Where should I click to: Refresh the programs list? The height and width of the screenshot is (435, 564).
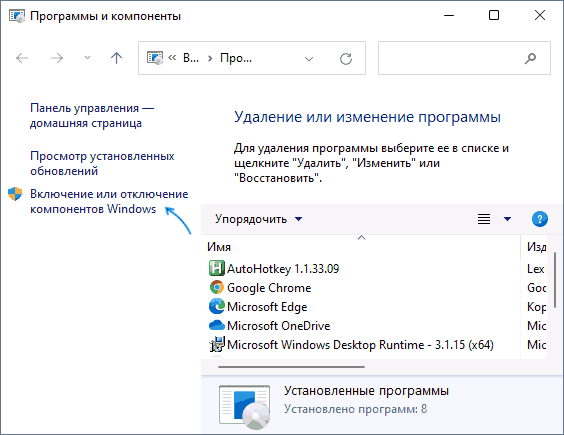click(346, 59)
